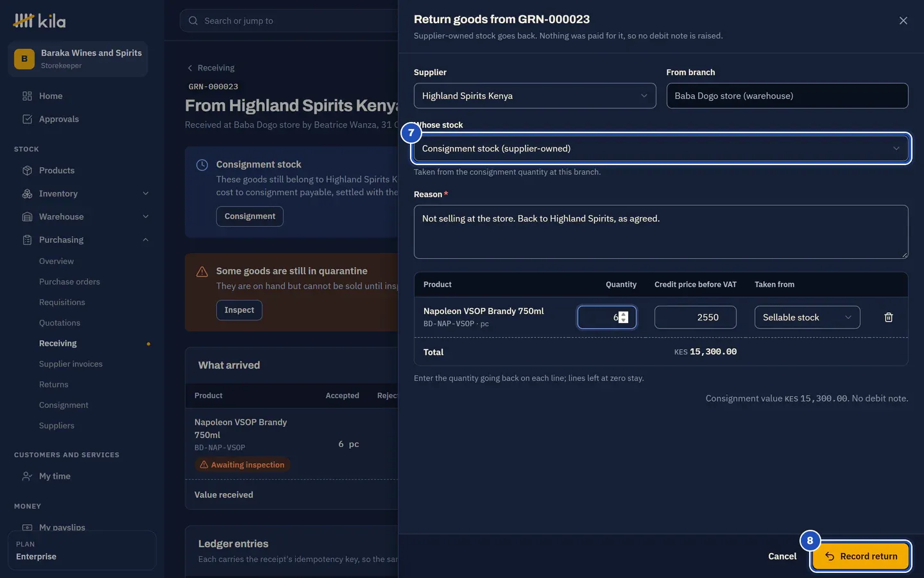
Task: Close the Return goods panel
Action: tap(903, 21)
